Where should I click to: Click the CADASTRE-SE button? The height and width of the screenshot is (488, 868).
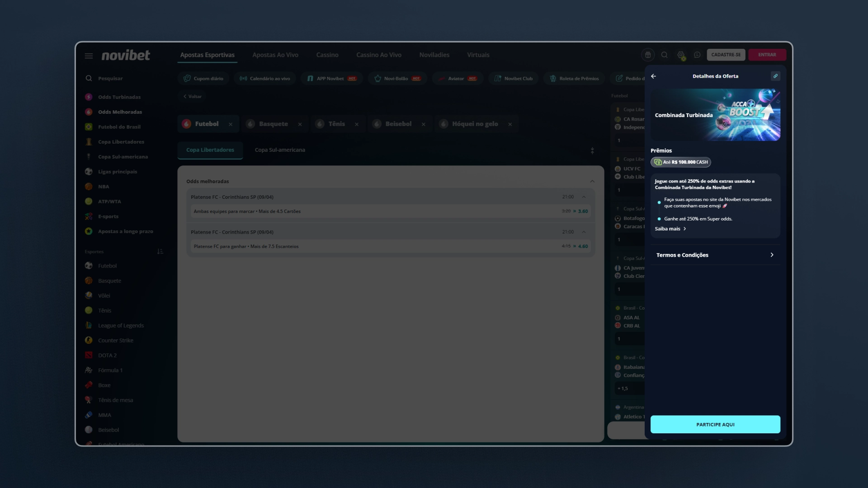tap(726, 55)
